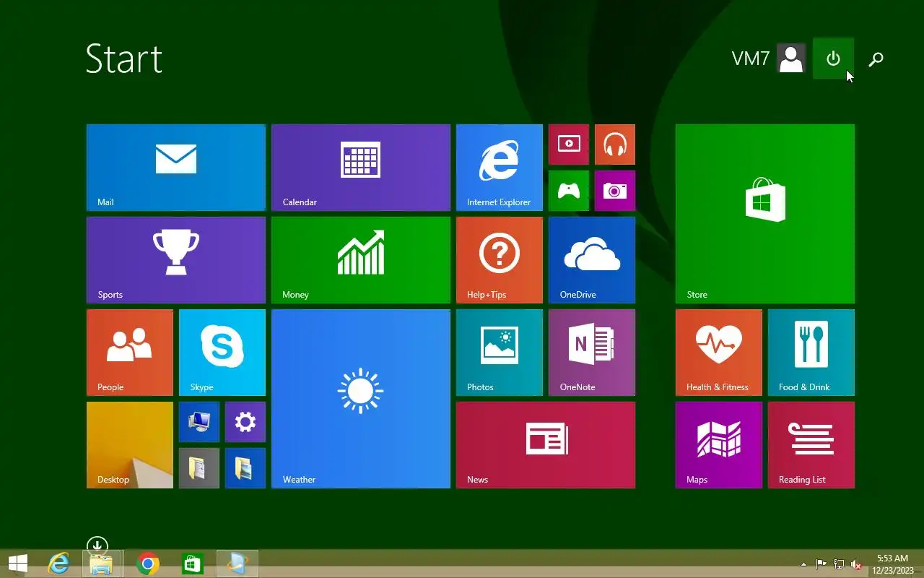Open the Photos tile

tap(500, 353)
